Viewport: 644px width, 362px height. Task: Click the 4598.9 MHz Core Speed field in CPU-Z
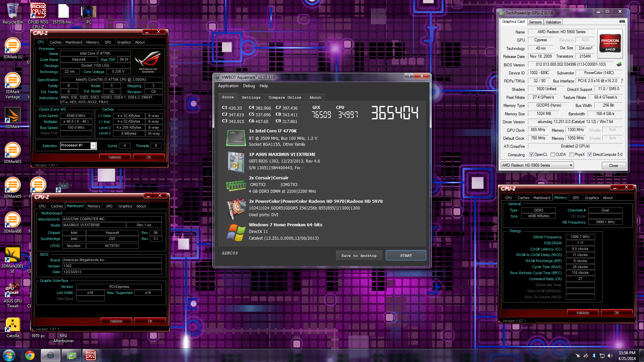point(76,116)
